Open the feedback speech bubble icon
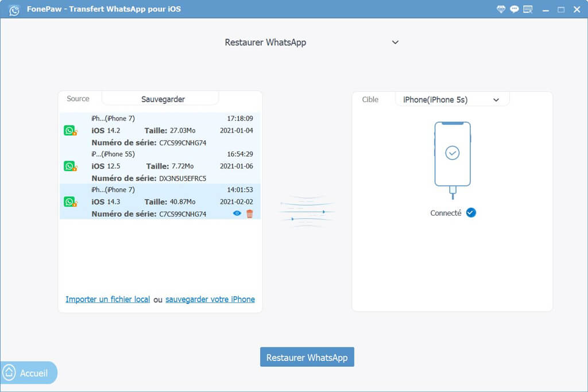The height and width of the screenshot is (392, 588). pyautogui.click(x=514, y=9)
